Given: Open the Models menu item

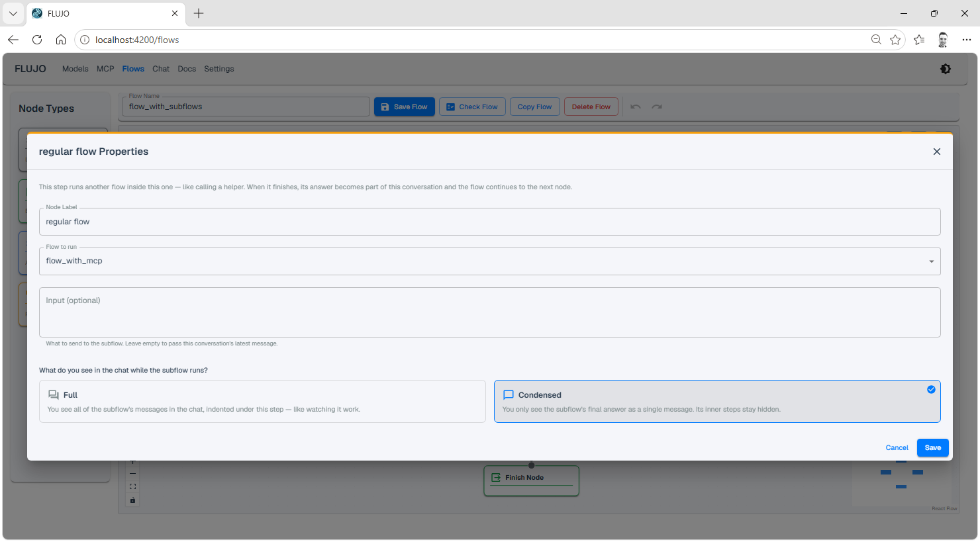Looking at the screenshot, I should (x=75, y=69).
